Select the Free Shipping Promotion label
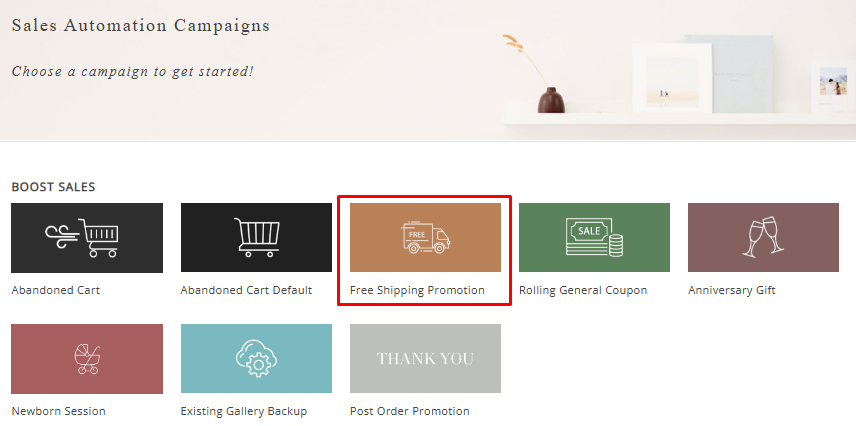This screenshot has height=426, width=856. click(x=417, y=290)
